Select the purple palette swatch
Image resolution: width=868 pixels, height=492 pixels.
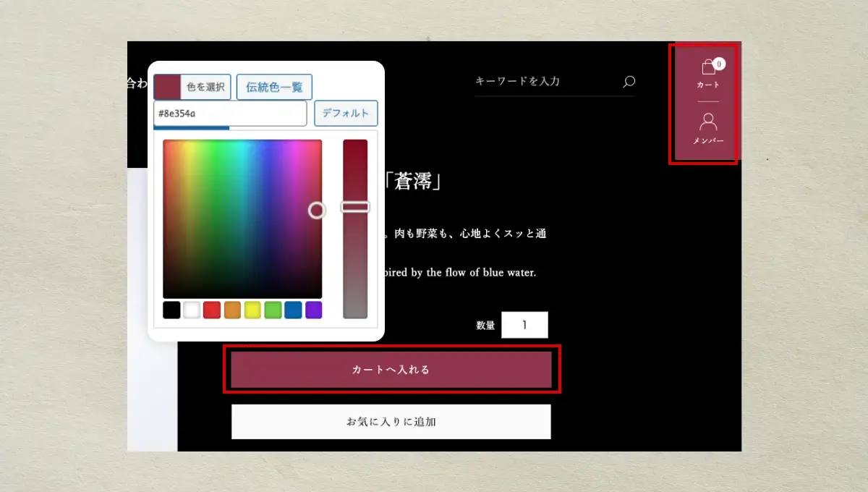313,310
